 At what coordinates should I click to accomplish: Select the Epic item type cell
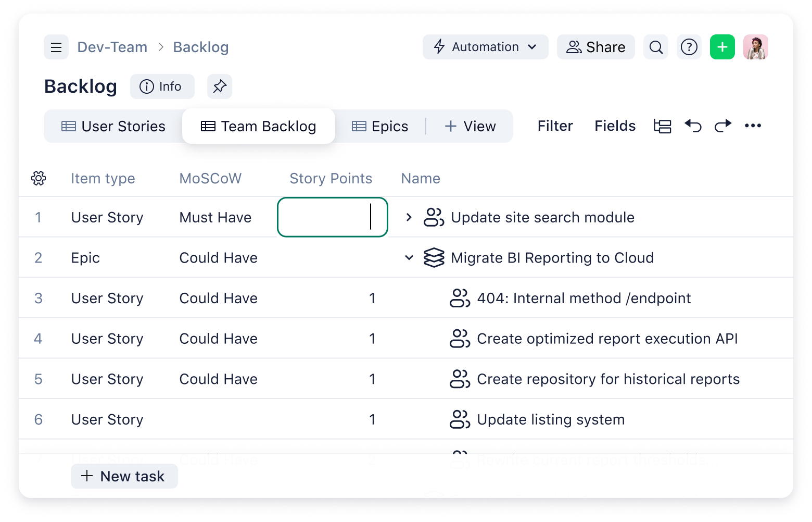[85, 258]
